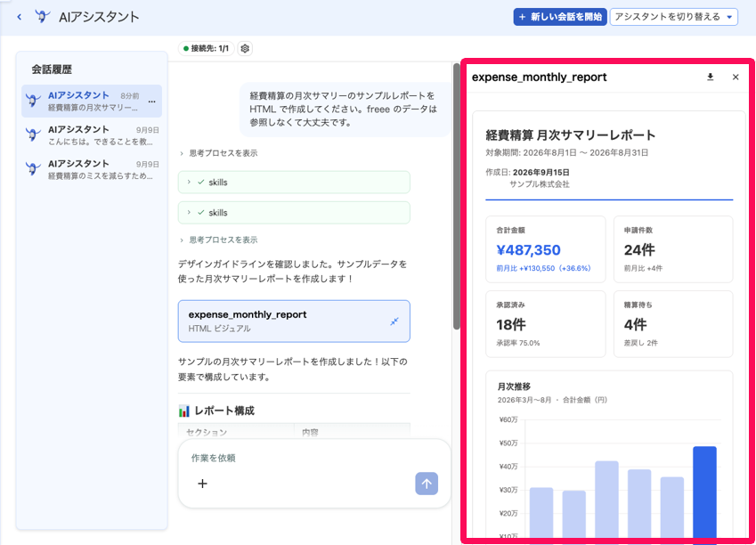Image resolution: width=756 pixels, height=545 pixels.
Task: Expand the second 思考プロセスを表示
Action: tap(218, 240)
